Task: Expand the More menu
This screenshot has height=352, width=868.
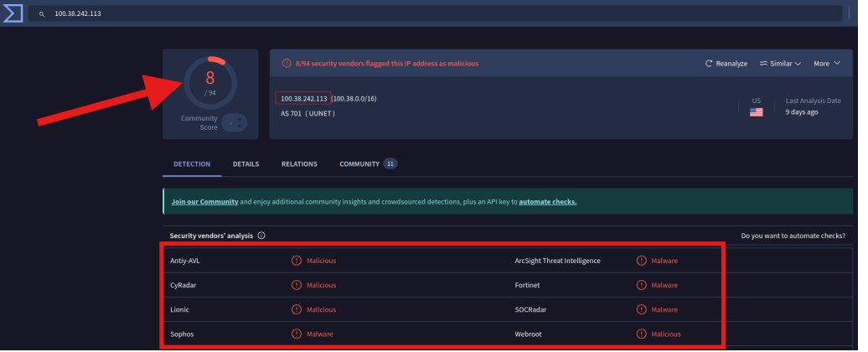Action: [826, 64]
